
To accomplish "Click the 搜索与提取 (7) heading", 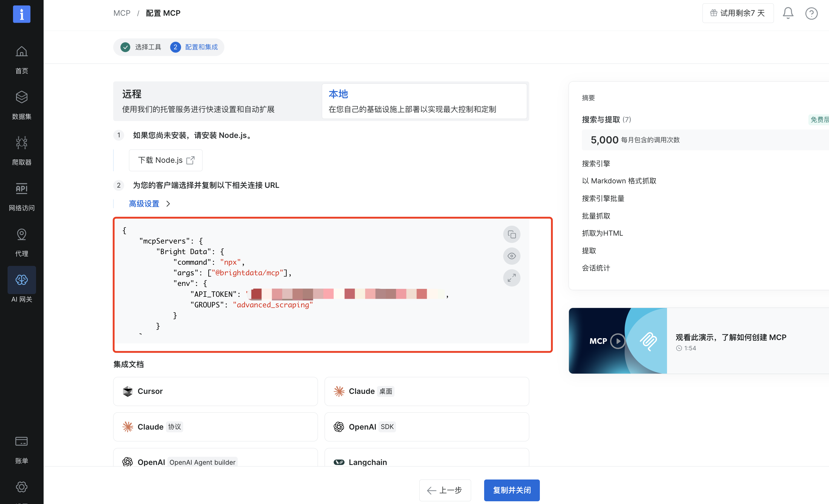I will point(606,119).
